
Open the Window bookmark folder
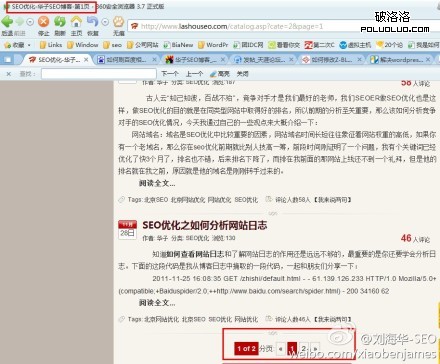pyautogui.click(x=83, y=45)
